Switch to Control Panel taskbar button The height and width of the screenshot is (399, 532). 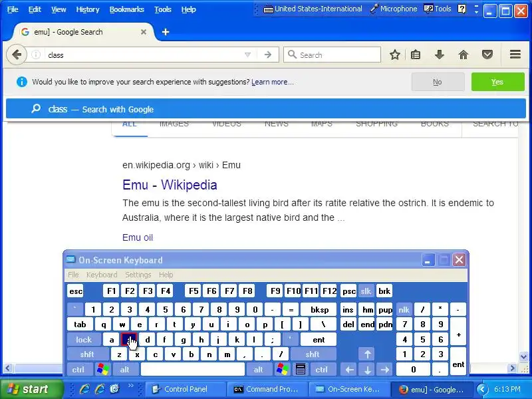[186, 389]
